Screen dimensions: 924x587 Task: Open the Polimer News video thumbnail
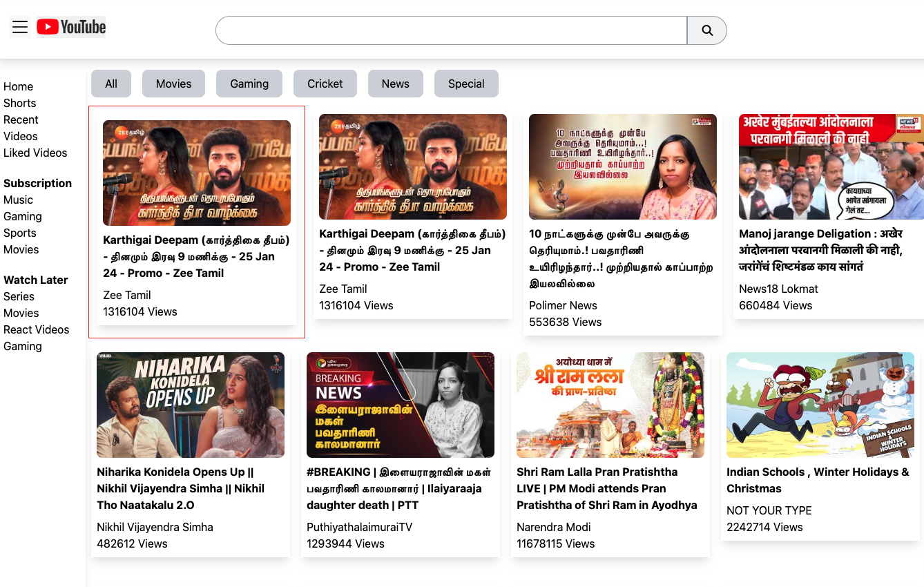click(623, 166)
